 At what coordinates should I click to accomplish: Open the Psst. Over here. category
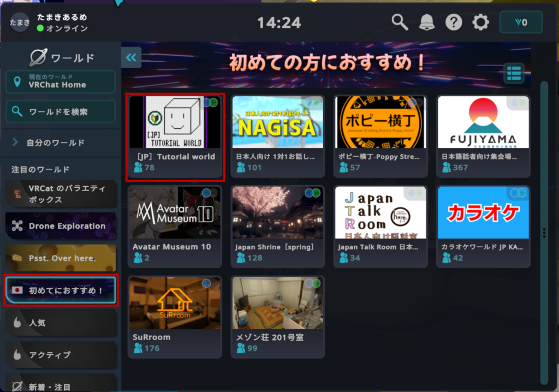(x=61, y=258)
